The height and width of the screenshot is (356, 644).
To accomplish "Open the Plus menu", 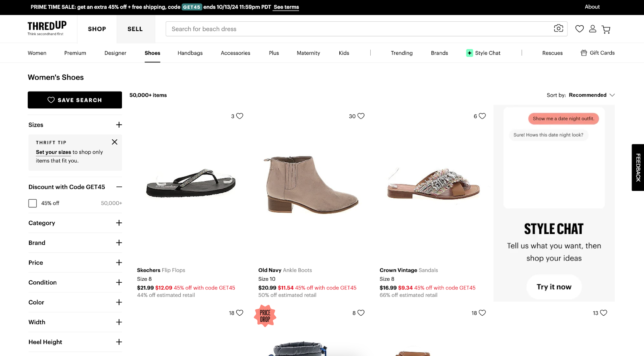I will pyautogui.click(x=274, y=53).
